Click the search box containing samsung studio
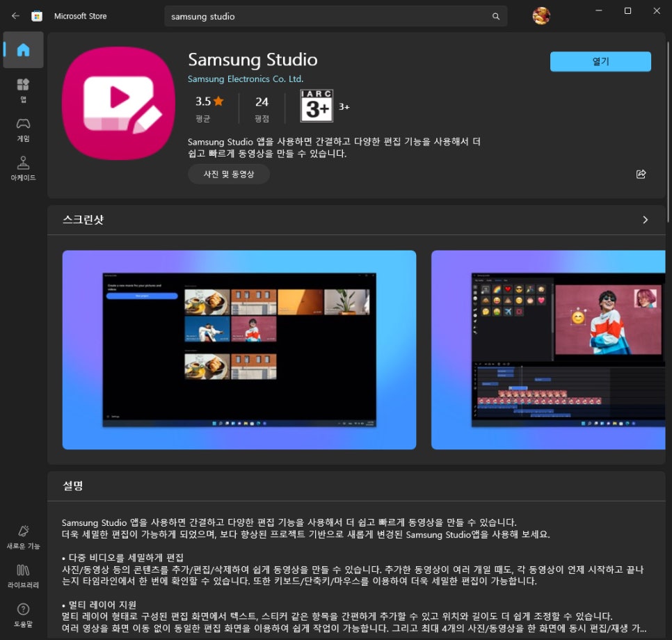 (335, 16)
